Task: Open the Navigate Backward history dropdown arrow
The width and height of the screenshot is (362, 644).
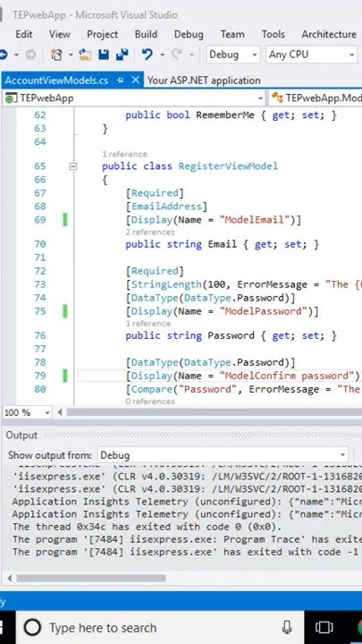Action: 16,55
